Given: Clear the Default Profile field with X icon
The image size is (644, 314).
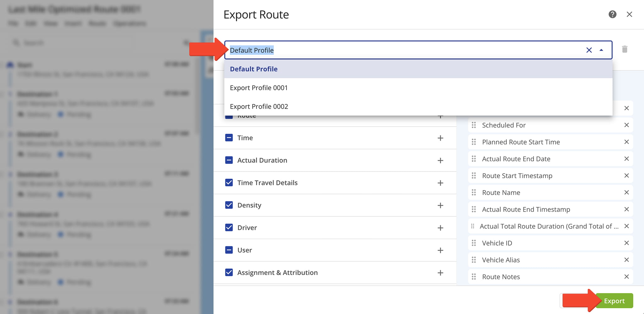Looking at the screenshot, I should (589, 50).
